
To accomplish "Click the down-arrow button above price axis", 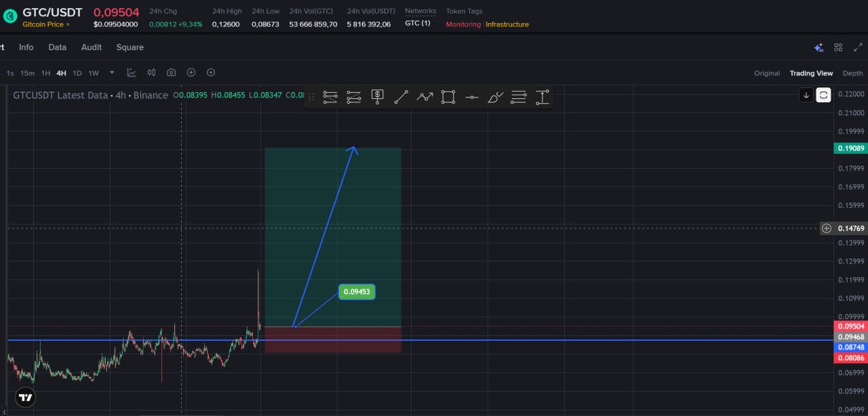I will [x=806, y=95].
